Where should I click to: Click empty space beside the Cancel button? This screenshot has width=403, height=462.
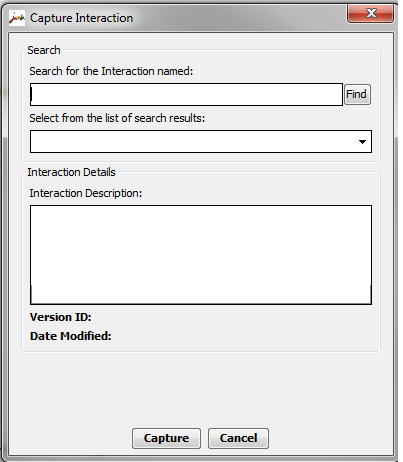(330, 438)
